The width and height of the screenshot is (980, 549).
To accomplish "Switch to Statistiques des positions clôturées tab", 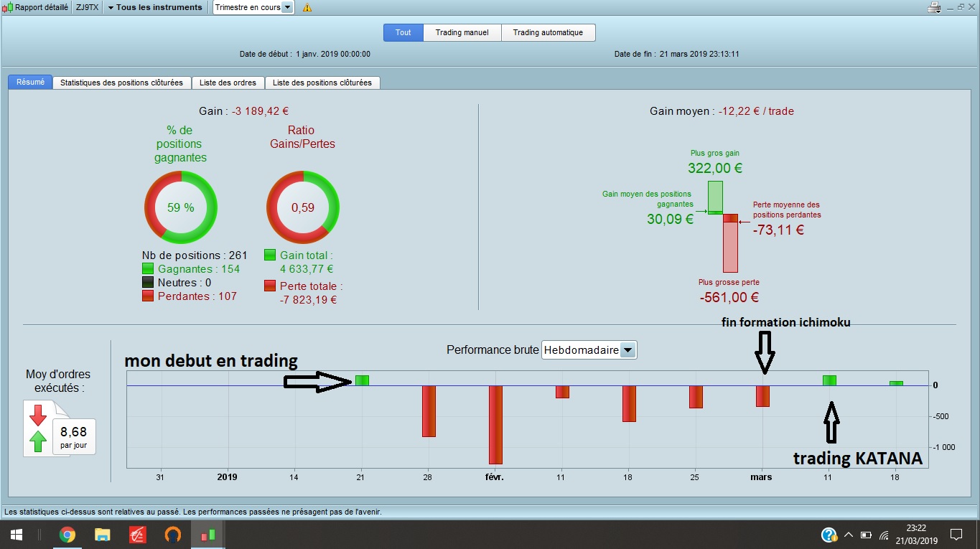I will click(122, 83).
